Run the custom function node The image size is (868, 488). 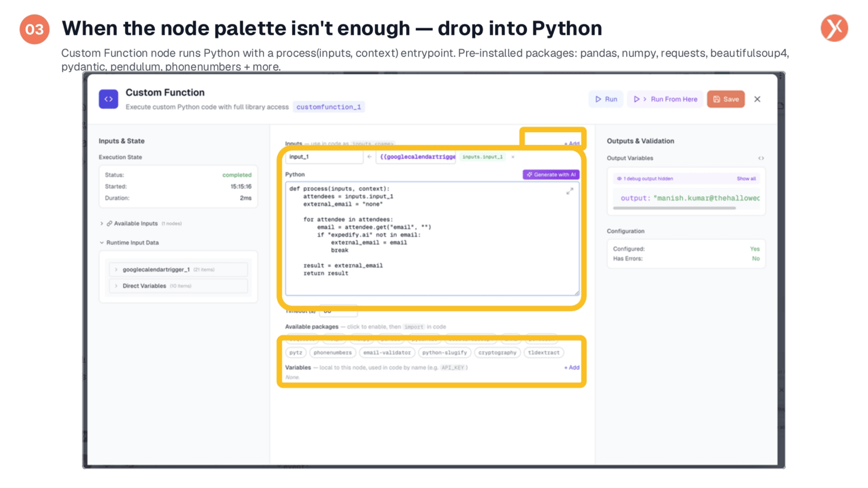606,99
